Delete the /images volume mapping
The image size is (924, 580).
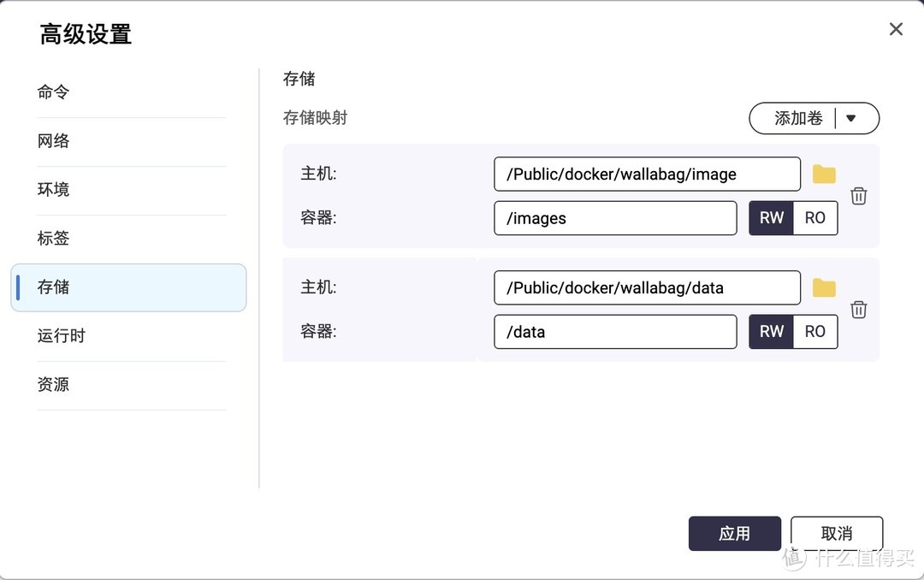click(x=859, y=196)
